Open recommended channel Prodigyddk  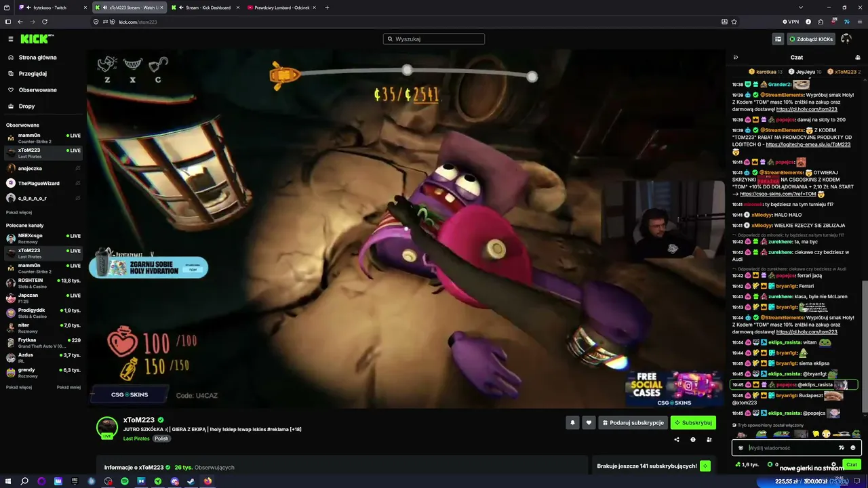43,313
